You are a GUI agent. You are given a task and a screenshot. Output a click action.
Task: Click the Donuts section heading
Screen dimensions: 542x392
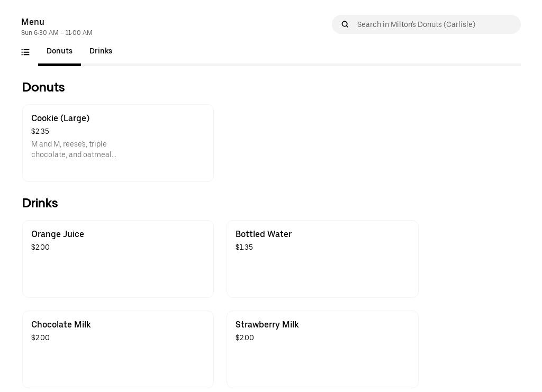(43, 87)
